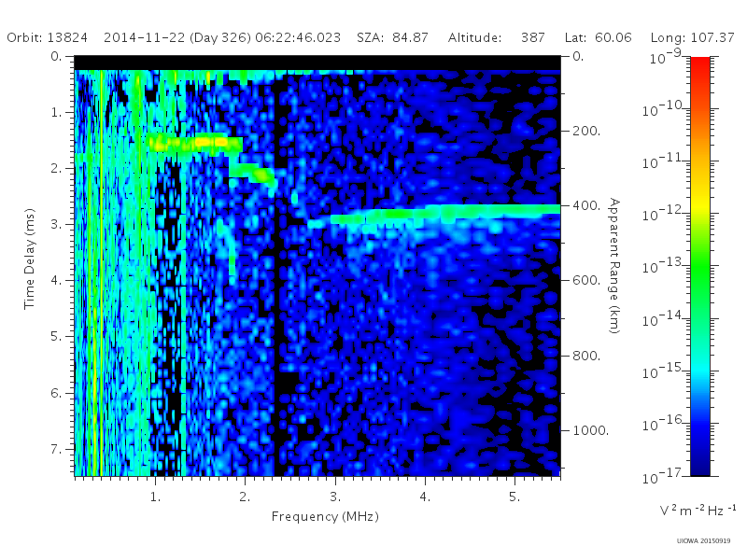This screenshot has height=560, width=747.
Task: Click the 'Orbit: 13824' header text
Action: pyautogui.click(x=48, y=37)
